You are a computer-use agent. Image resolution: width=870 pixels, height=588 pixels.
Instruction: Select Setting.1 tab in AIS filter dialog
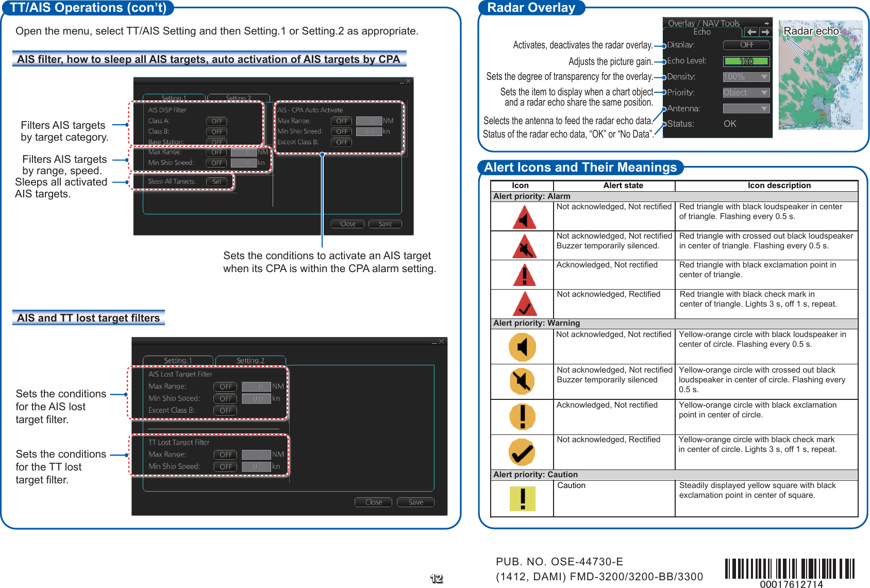pos(174,97)
